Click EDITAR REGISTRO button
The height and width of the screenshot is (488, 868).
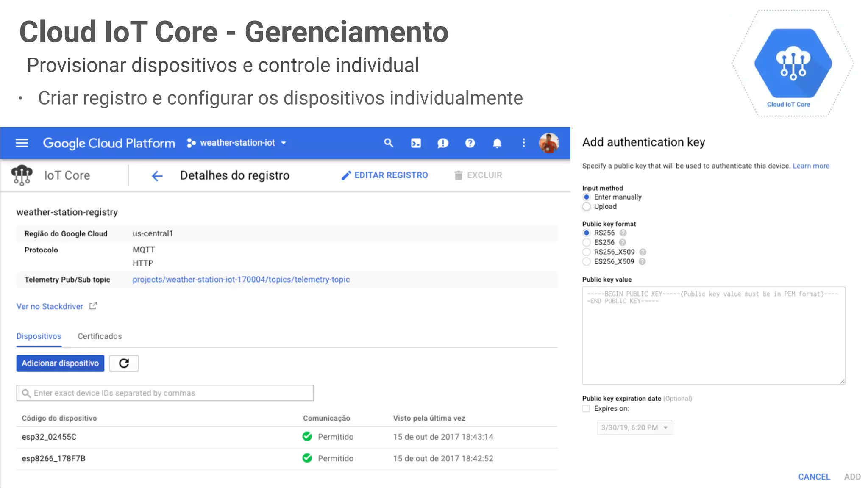point(385,175)
